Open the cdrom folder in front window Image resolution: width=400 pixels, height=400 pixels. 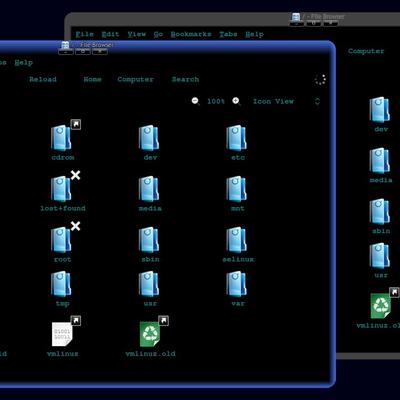pos(61,138)
